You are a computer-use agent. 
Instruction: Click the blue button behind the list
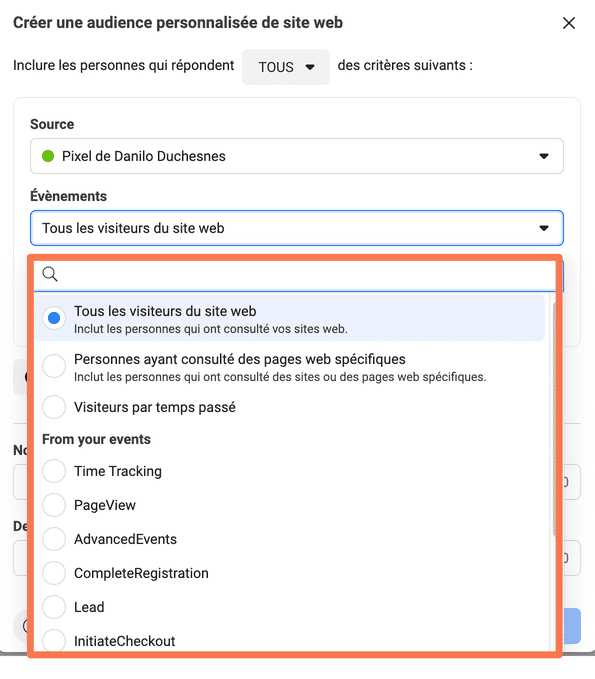point(572,626)
